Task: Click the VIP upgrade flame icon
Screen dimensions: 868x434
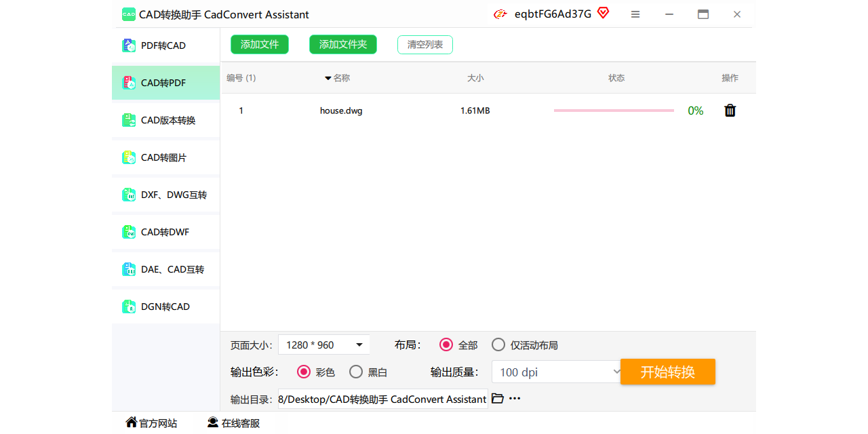Action: (500, 14)
